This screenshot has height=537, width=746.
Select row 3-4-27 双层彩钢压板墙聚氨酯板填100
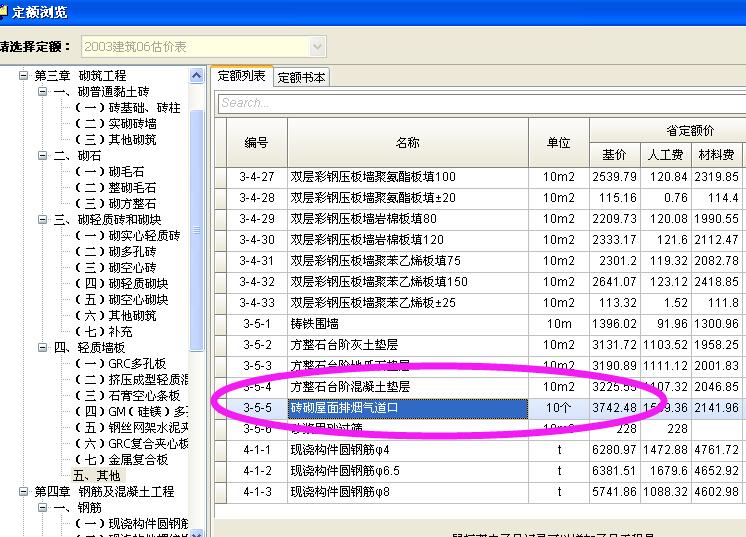click(x=480, y=177)
